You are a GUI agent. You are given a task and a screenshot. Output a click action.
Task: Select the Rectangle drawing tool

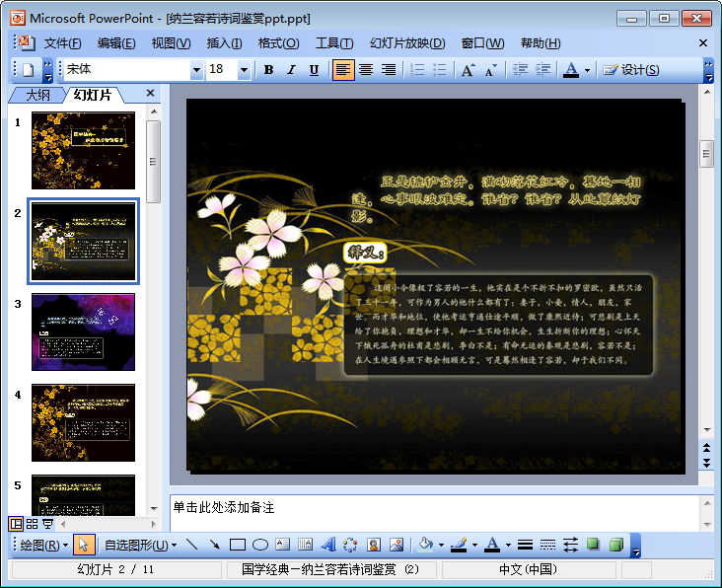237,546
